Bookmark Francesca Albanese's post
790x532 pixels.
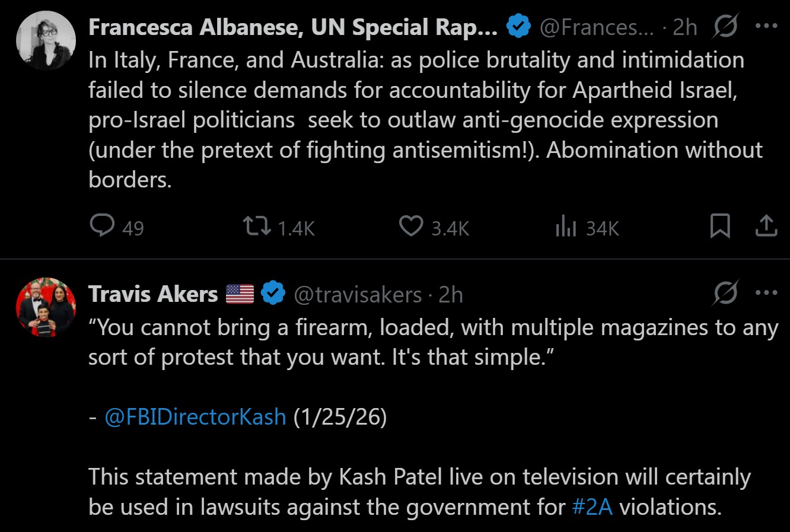[x=720, y=227]
